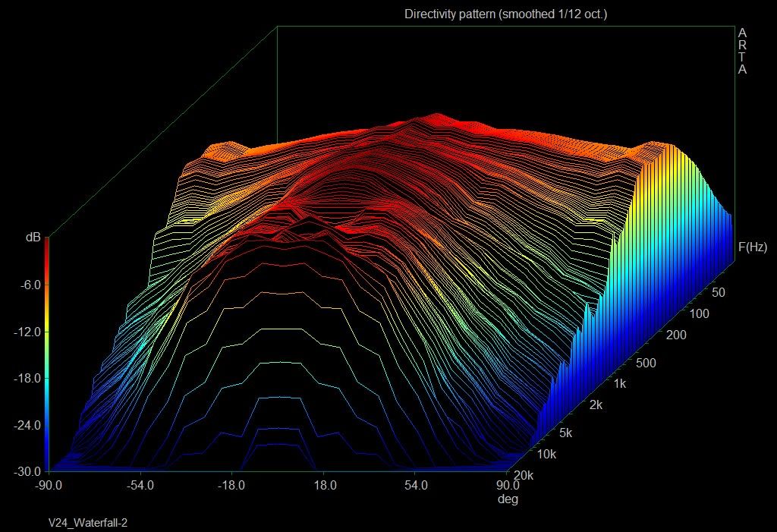Click the dB color scale bar

coord(47,354)
